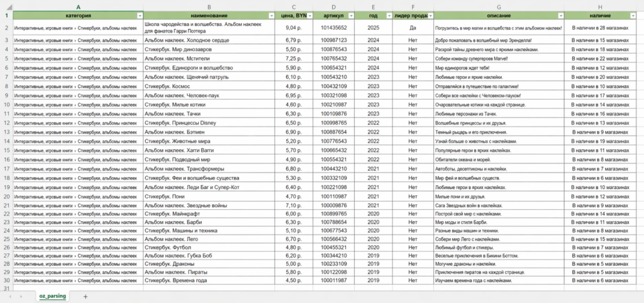The width and height of the screenshot is (644, 303).
Task: Select 'Стикербук. Пони' cell
Action: pyautogui.click(x=209, y=196)
